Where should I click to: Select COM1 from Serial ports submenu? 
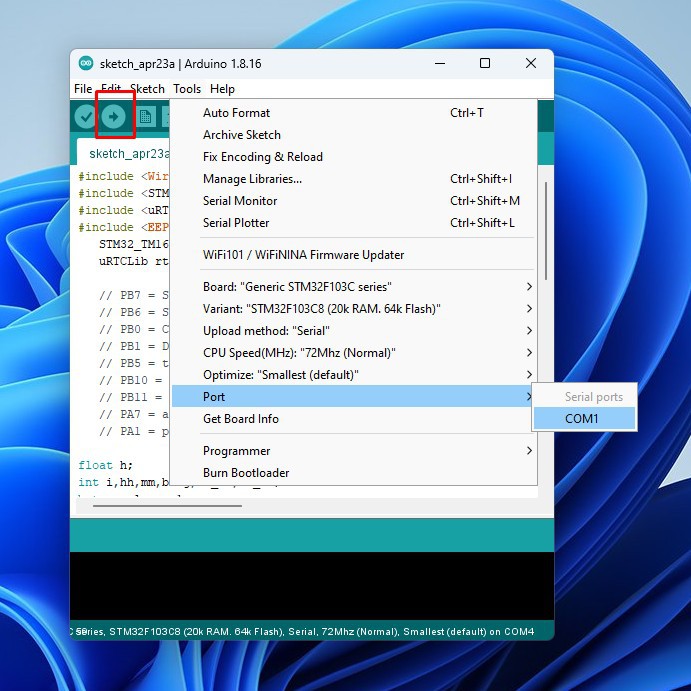click(582, 419)
